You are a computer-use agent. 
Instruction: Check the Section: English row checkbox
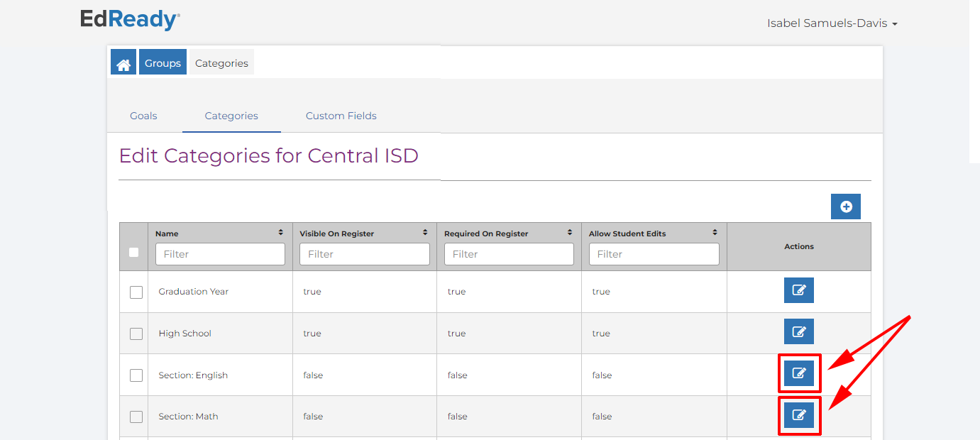pyautogui.click(x=136, y=375)
